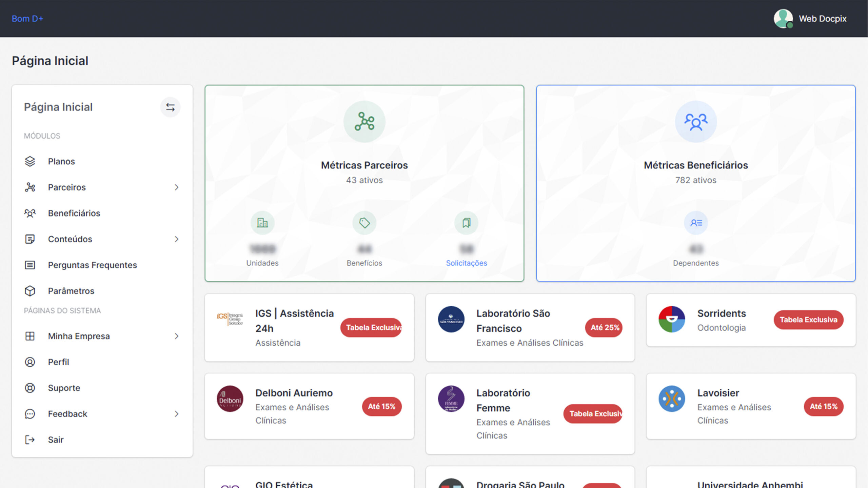Click the Sorridents logo

point(672,319)
